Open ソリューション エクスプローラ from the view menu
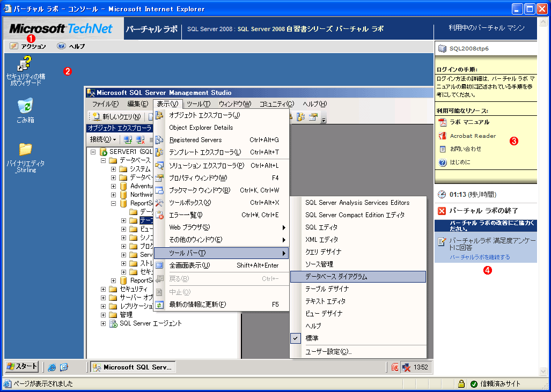Viewport: 551px width, 392px height. pyautogui.click(x=222, y=166)
